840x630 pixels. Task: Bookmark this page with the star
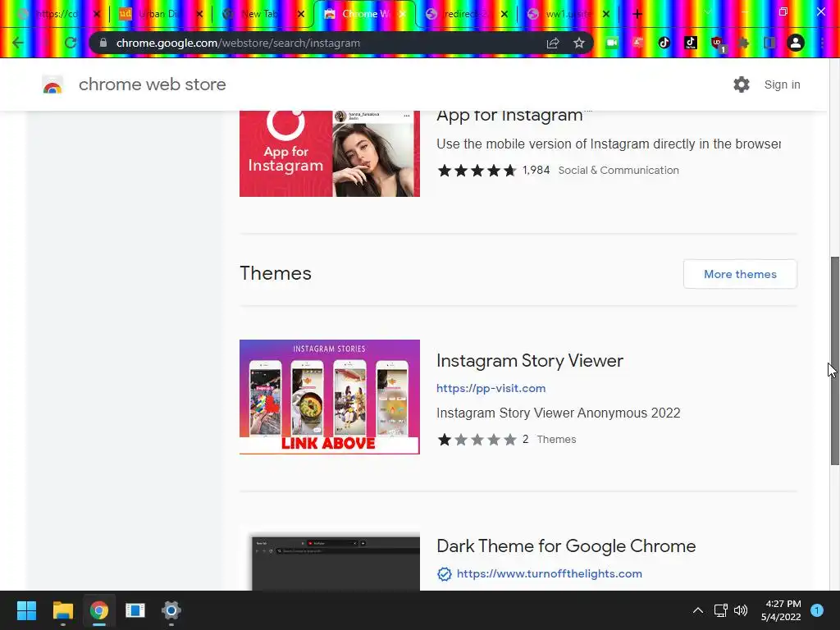point(579,43)
